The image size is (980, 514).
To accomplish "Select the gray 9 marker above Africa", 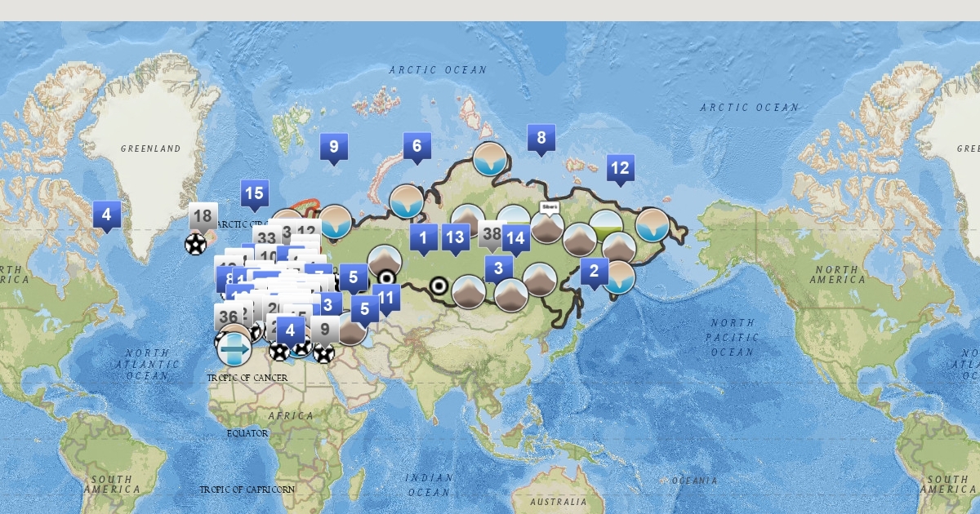I will (x=324, y=330).
